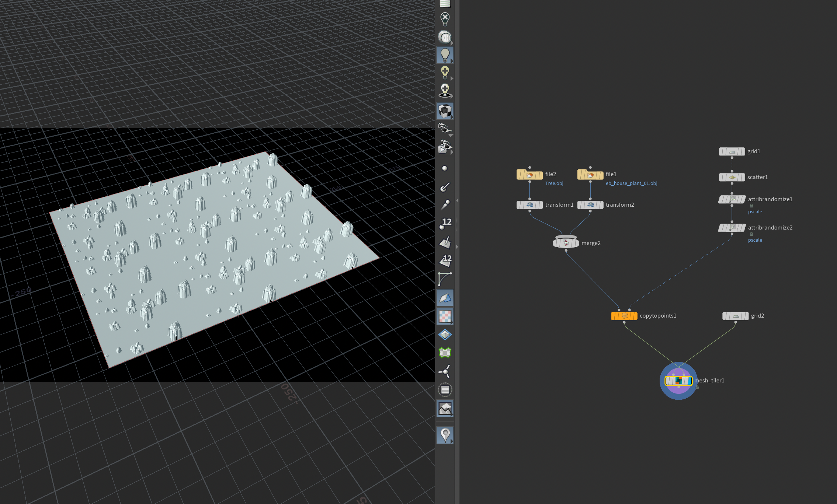Viewport: 837px width, 504px height.
Task: Select the transform1 node
Action: (x=529, y=205)
